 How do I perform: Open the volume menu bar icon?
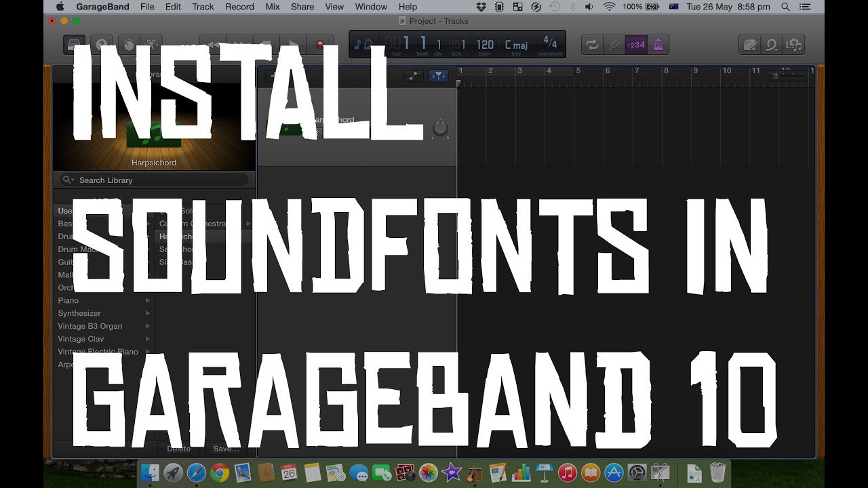[x=588, y=7]
